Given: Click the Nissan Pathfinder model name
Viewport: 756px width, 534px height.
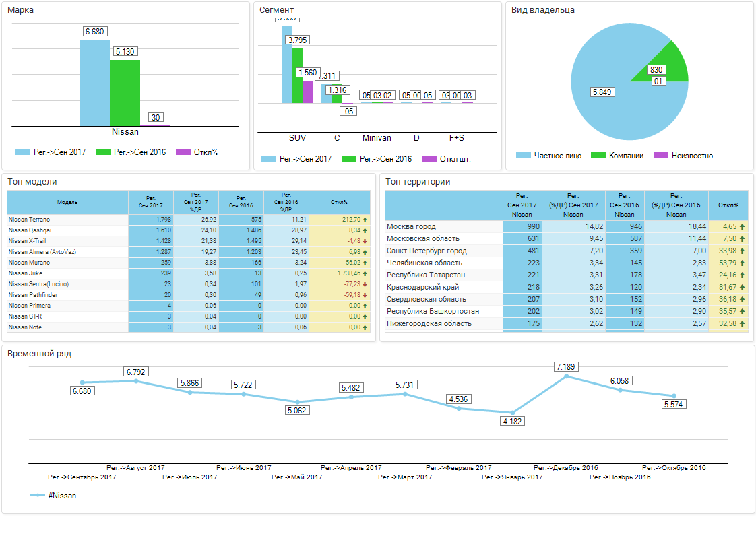Looking at the screenshot, I should click(x=33, y=295).
